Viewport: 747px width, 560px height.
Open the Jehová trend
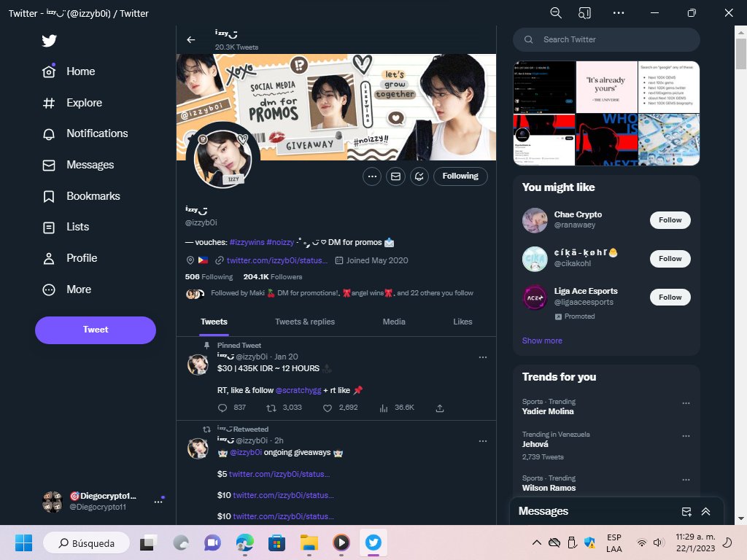535,444
